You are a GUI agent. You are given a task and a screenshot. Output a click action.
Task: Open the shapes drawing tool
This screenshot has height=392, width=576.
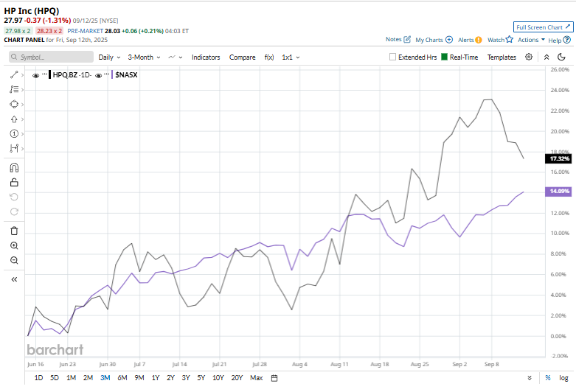(14, 104)
